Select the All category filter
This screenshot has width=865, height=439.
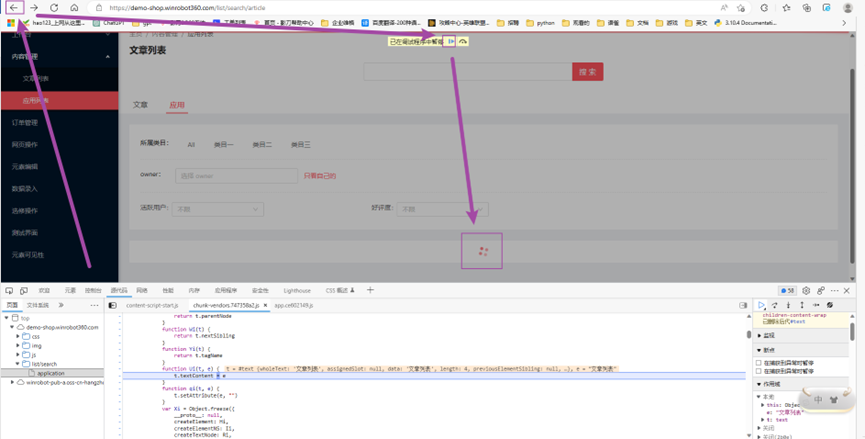click(x=191, y=144)
